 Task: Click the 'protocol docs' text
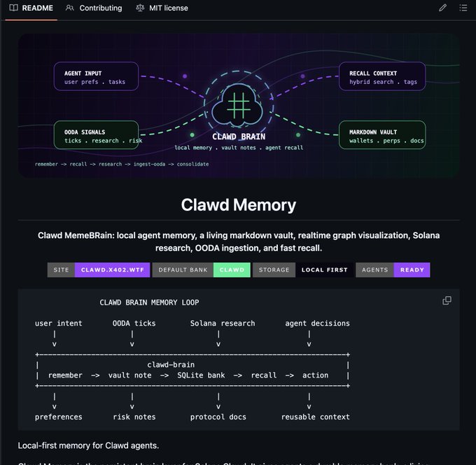point(218,417)
